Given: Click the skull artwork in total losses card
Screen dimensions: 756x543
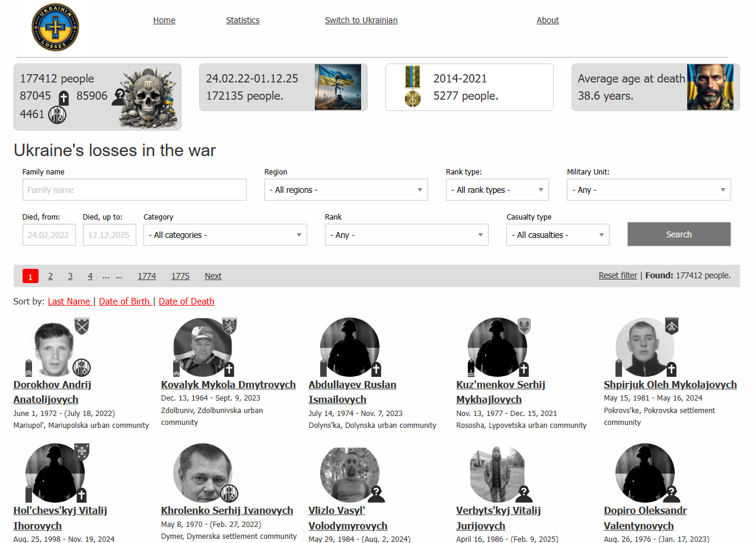Looking at the screenshot, I should pos(148,97).
